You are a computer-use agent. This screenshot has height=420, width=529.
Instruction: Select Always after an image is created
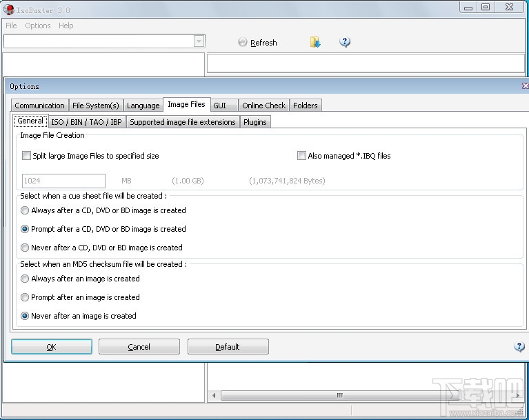(x=25, y=279)
